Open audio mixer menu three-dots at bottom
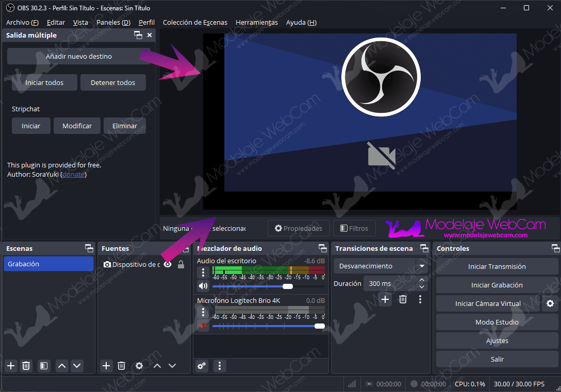 [220, 366]
